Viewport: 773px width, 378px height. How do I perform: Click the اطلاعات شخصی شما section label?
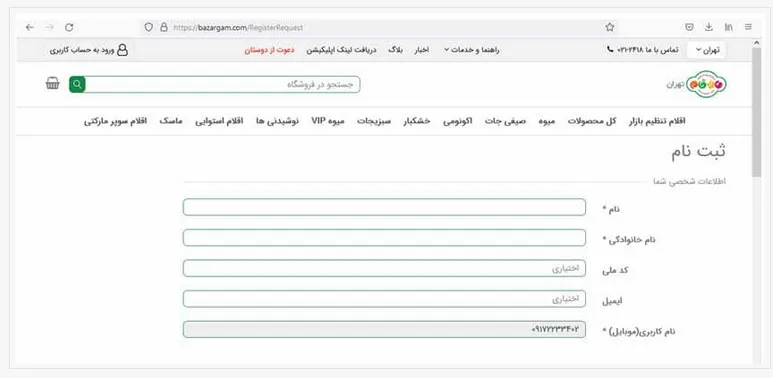click(x=689, y=182)
